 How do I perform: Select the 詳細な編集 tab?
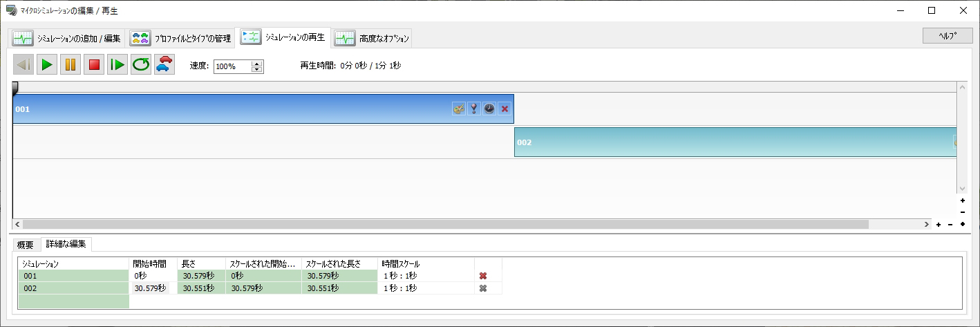pos(66,244)
